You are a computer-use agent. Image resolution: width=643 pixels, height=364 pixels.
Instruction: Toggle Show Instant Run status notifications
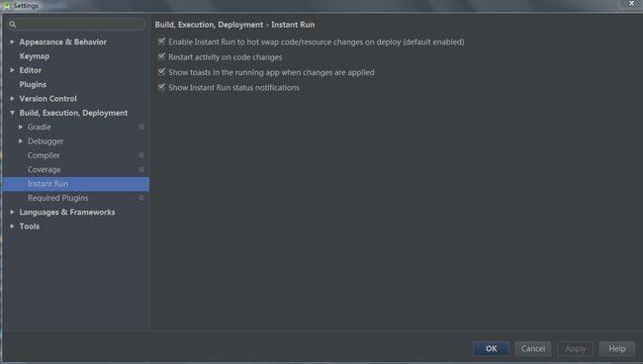(x=161, y=87)
